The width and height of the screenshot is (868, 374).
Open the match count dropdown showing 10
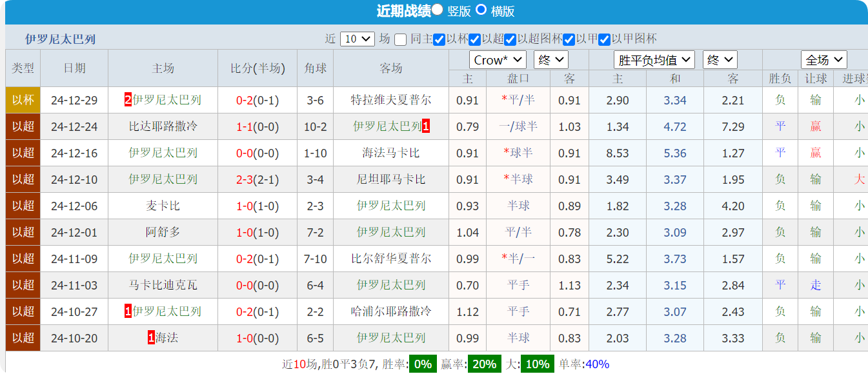coord(357,39)
